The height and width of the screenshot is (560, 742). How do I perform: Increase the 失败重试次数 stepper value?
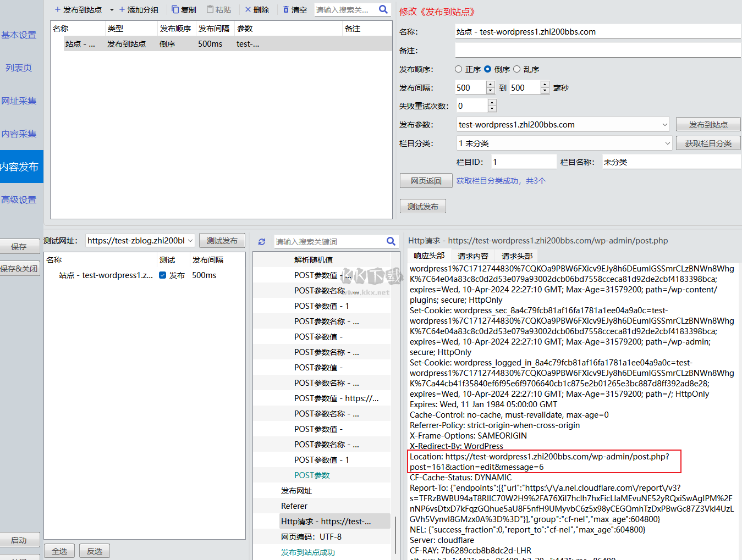click(x=492, y=103)
